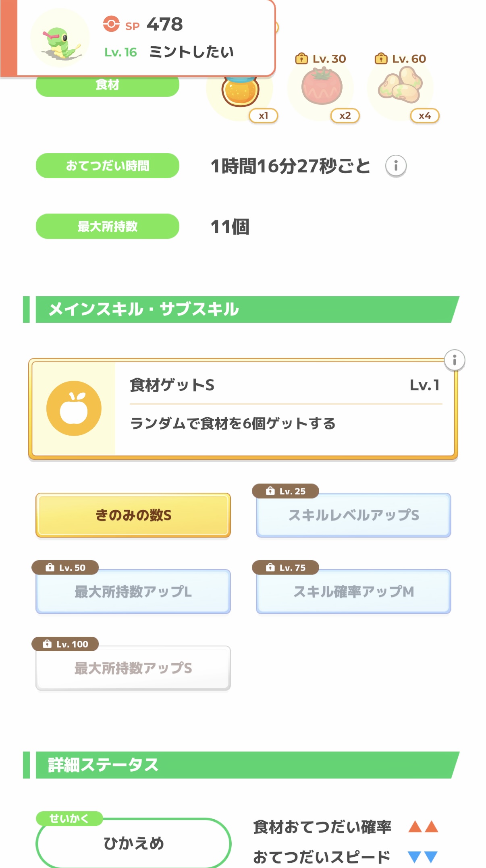The height and width of the screenshot is (868, 486).
Task: Tap the Caterpie portrait thumbnail
Action: click(60, 38)
